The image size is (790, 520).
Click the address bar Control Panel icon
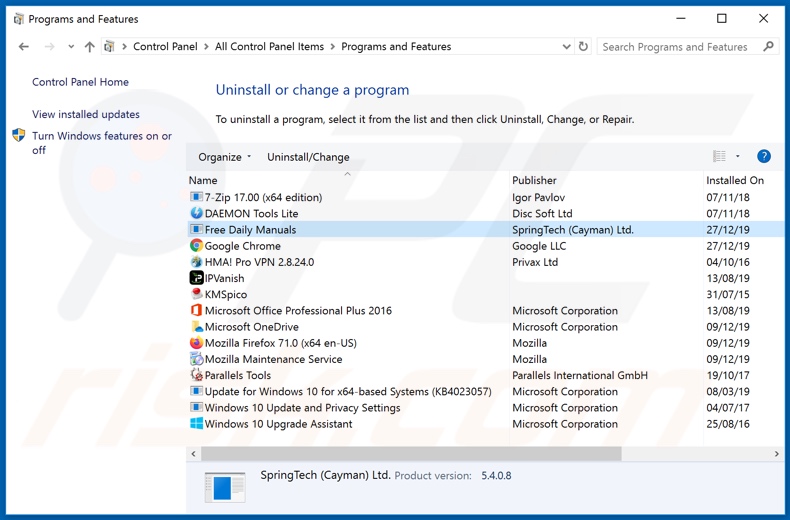(x=109, y=46)
